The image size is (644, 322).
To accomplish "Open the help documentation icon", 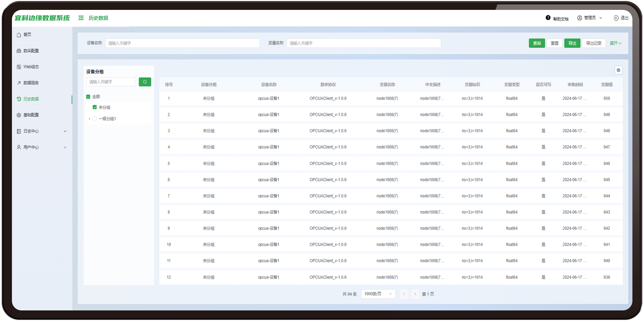I will coord(548,18).
